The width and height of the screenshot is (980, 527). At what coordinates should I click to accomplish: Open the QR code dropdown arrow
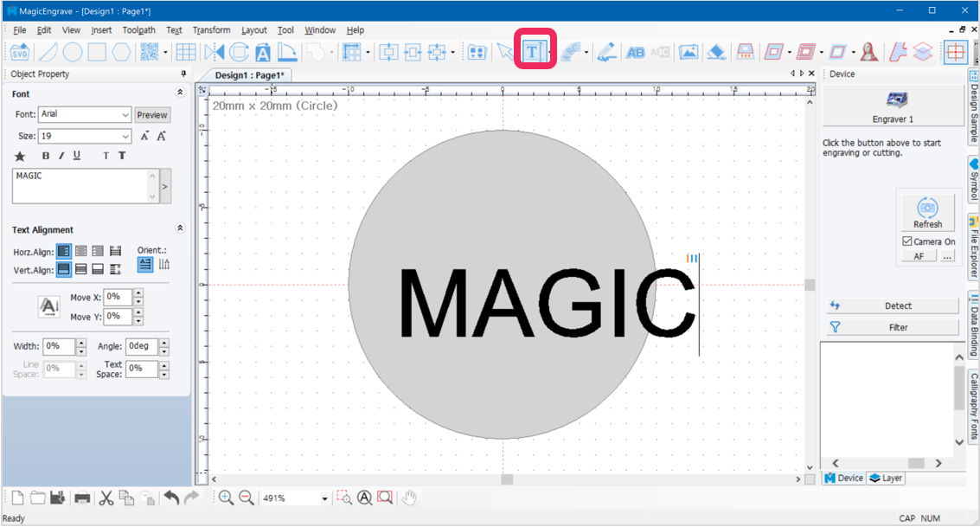[165, 53]
